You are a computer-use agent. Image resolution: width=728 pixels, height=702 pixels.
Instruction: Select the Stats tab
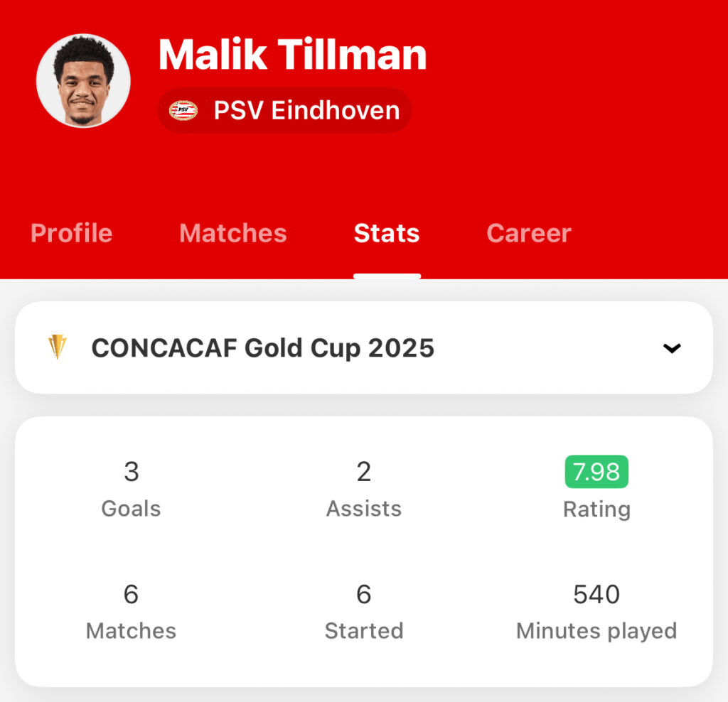point(387,233)
